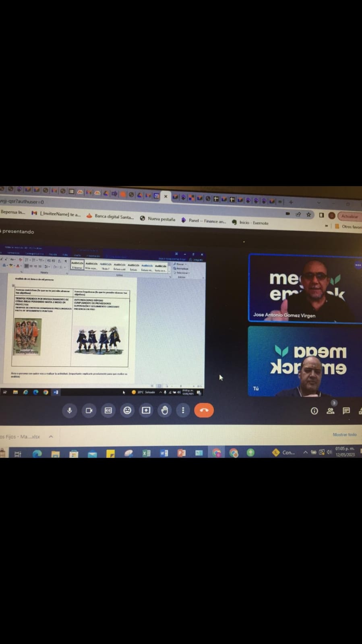The height and width of the screenshot is (644, 362).
Task: Open Mail app from taskbar
Action: [92, 454]
